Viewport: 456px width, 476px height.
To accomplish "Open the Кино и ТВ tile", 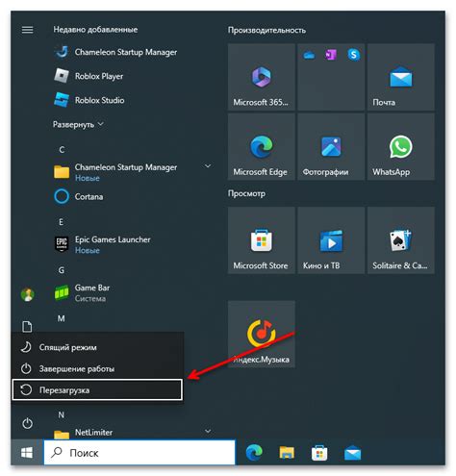I will coord(331,240).
